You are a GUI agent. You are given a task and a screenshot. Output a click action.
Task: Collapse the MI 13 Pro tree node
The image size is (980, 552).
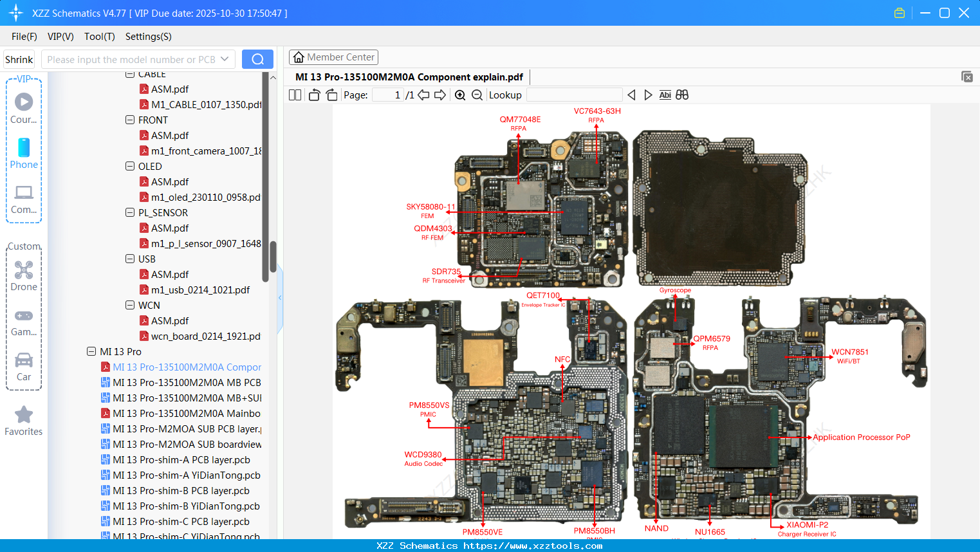coord(91,351)
